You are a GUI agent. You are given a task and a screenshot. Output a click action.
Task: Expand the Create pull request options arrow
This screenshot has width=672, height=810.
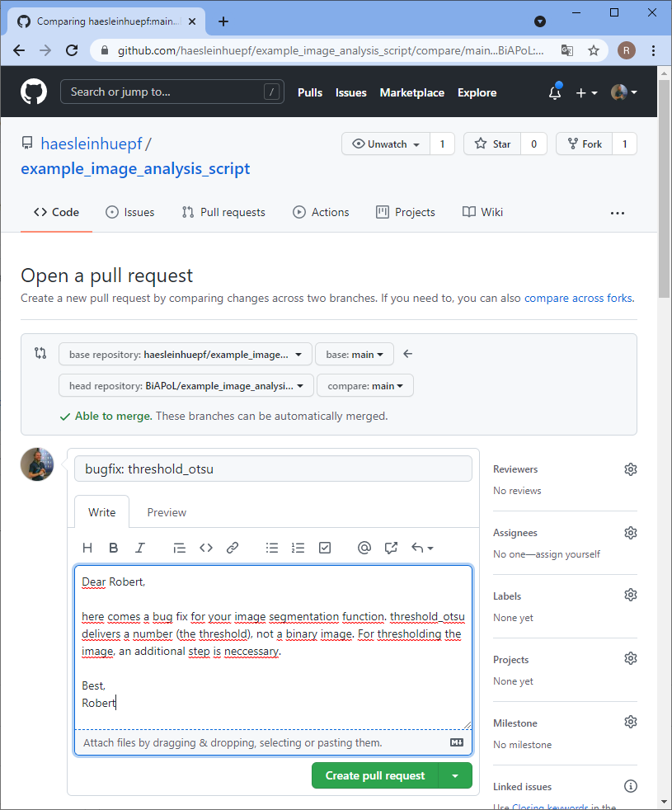point(455,775)
